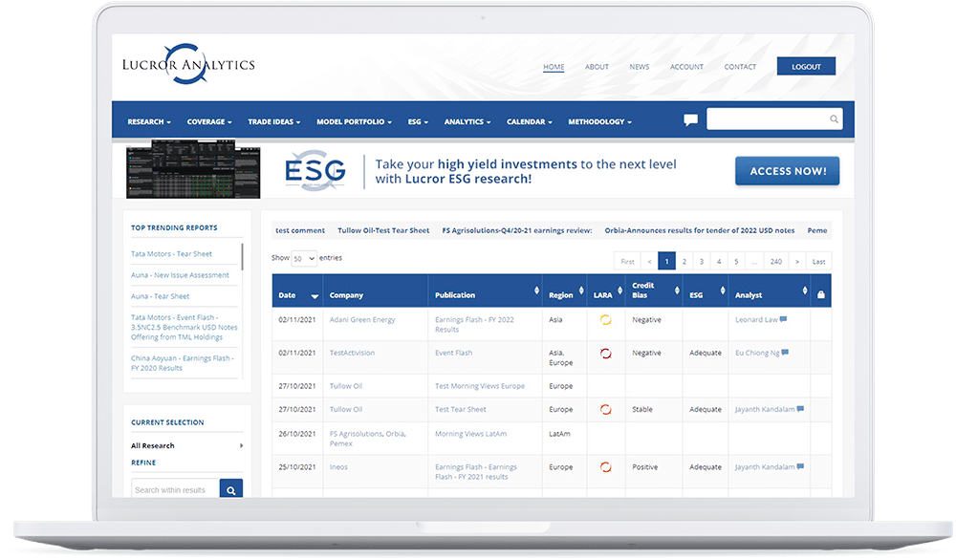This screenshot has height=560, width=956.
Task: Sort by LARA column arrows
Action: point(619,291)
